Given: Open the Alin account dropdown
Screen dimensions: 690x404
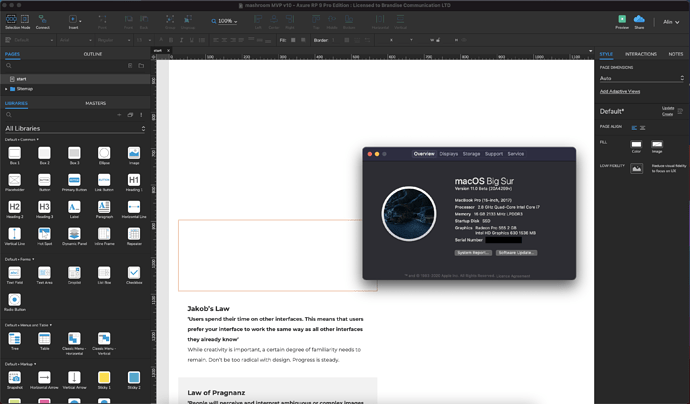Looking at the screenshot, I should 671,22.
